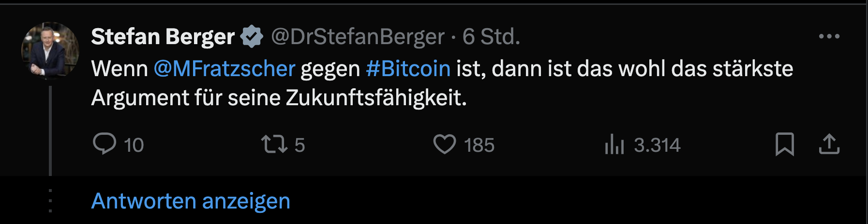Click the reply speech bubble icon
Image resolution: width=868 pixels, height=224 pixels.
point(105,144)
